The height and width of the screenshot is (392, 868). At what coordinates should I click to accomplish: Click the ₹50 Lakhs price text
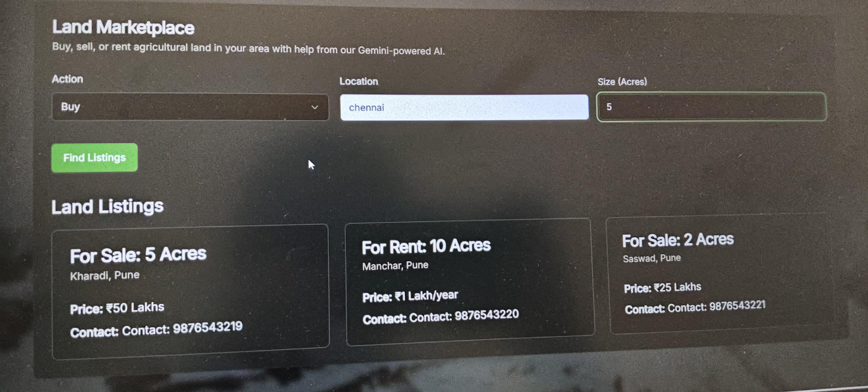(x=135, y=308)
